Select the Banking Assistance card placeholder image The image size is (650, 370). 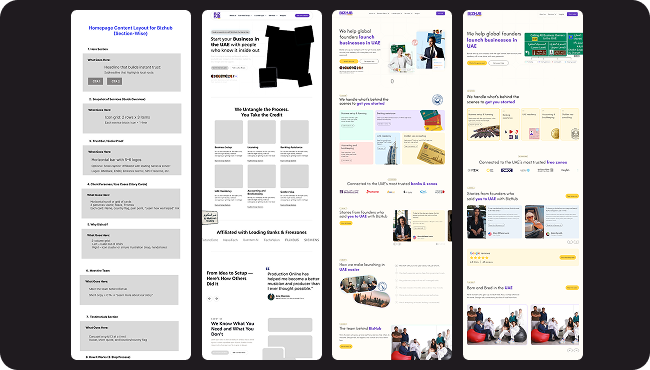click(294, 132)
